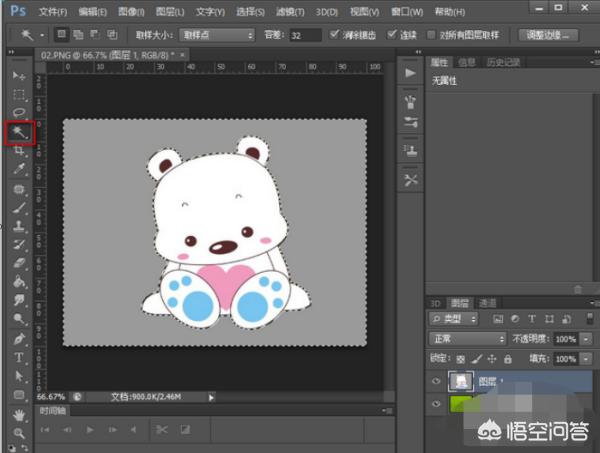Select the Move tool

19,76
